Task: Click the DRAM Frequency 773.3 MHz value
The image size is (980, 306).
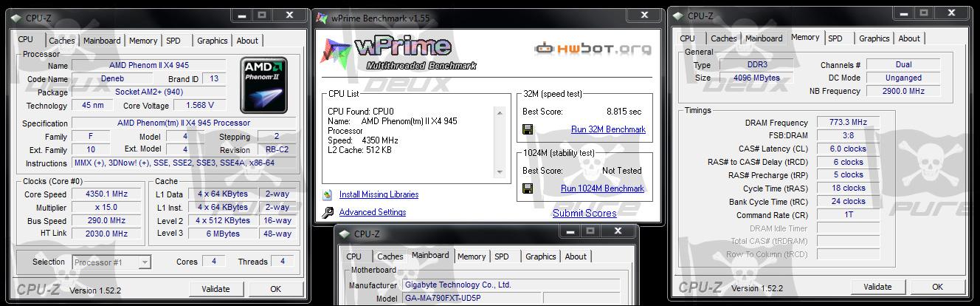Action: [x=848, y=123]
